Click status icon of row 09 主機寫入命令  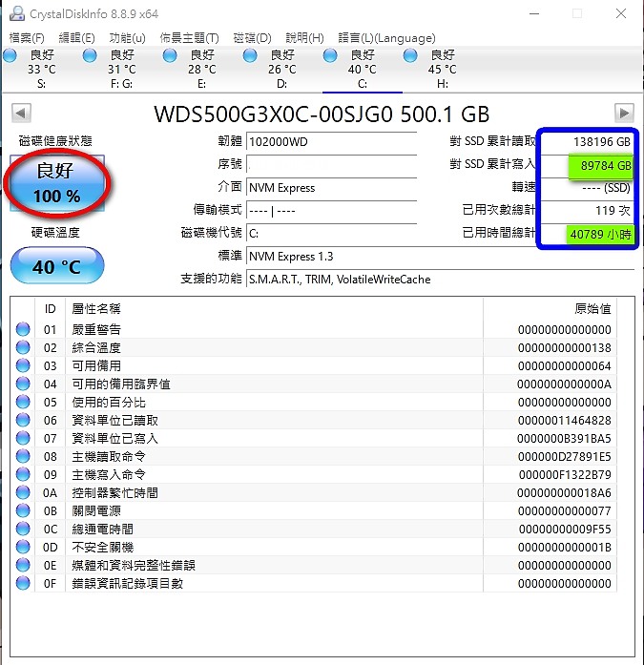point(23,474)
